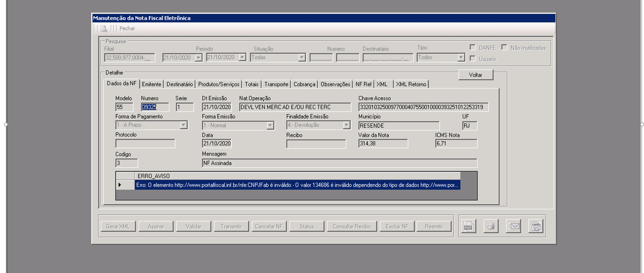
Task: Click the ICMS Nota field
Action: coord(456,144)
